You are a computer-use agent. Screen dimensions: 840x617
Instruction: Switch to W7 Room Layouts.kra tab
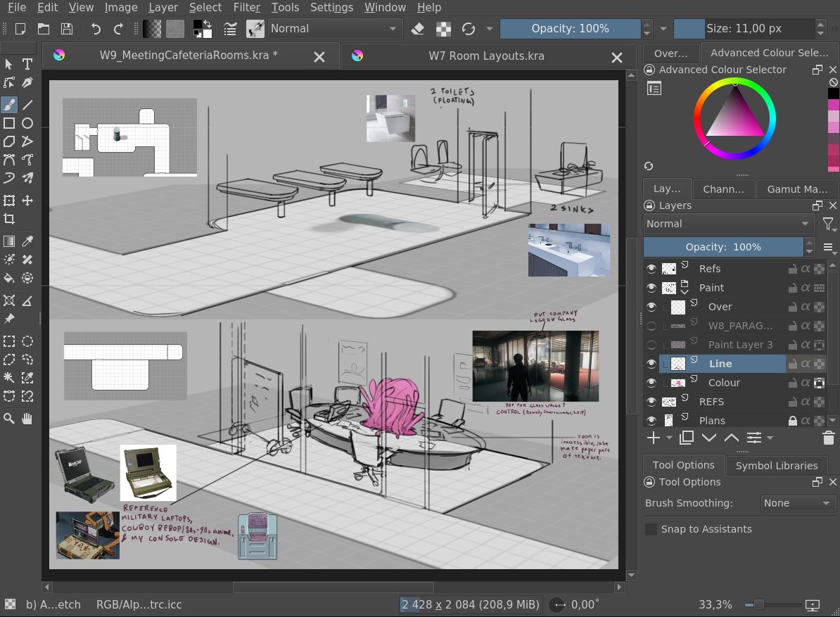click(x=486, y=56)
